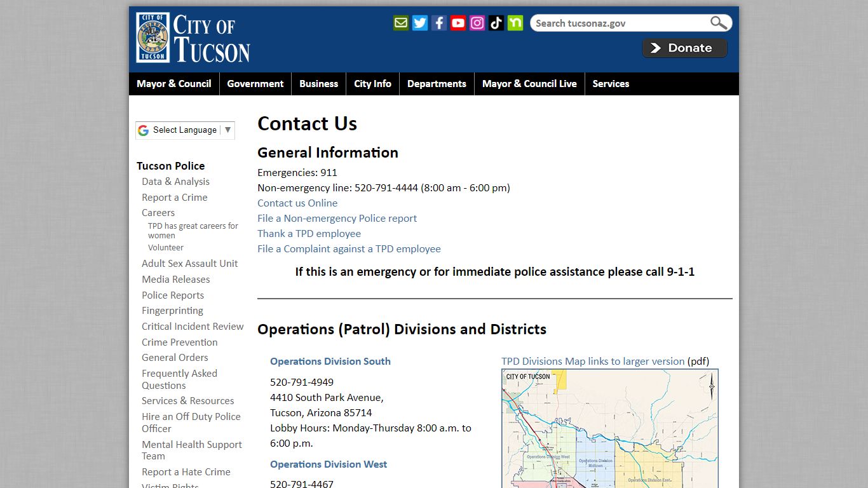Open Report a Hate Crime link
Viewport: 868px width, 488px height.
tap(186, 472)
